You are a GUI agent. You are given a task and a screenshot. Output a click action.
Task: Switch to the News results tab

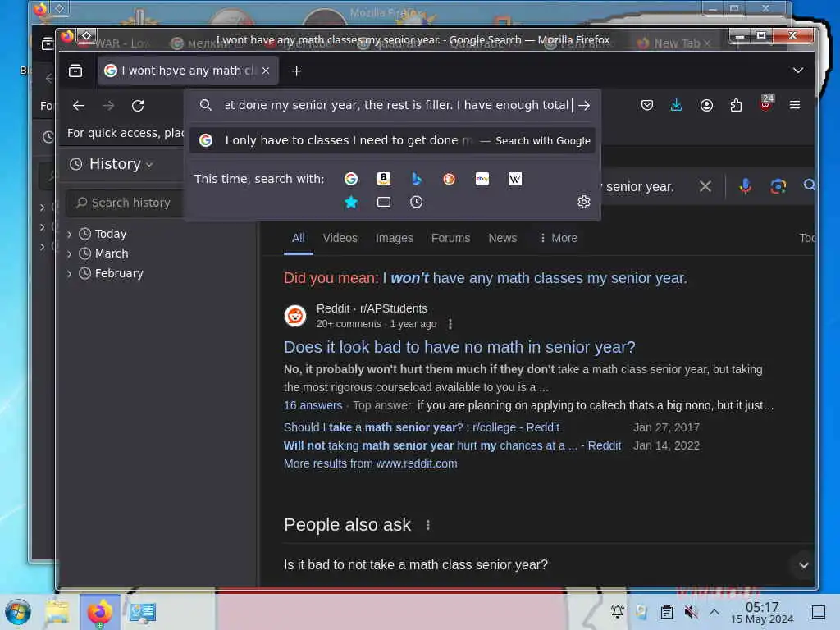click(503, 238)
